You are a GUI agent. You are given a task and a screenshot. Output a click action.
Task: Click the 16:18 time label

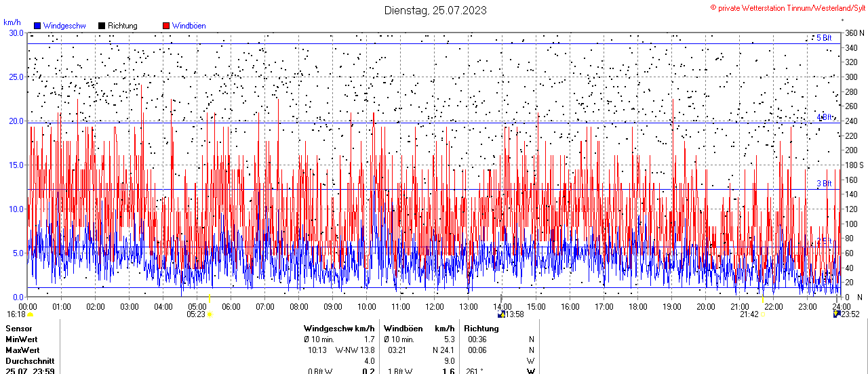(16, 314)
